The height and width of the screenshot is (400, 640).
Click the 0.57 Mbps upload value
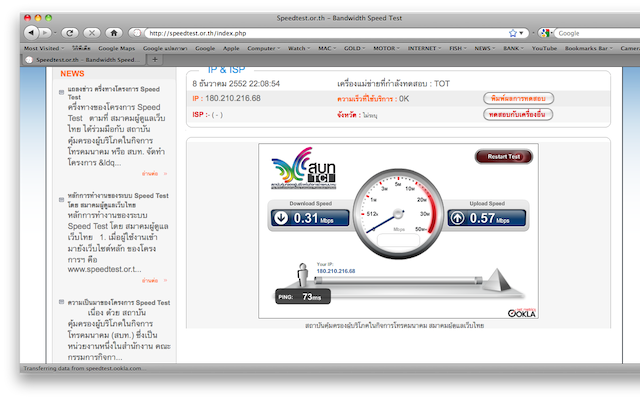click(x=489, y=218)
